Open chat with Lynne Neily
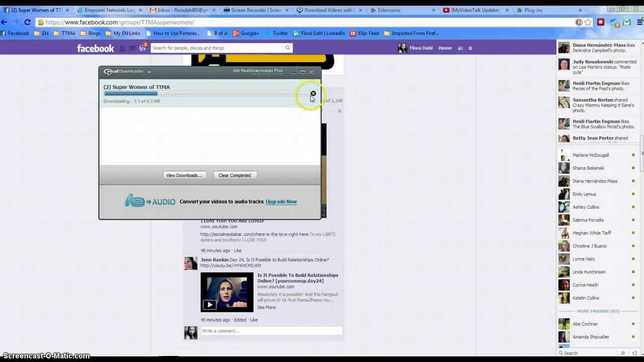This screenshot has width=644, height=362. tap(597, 259)
